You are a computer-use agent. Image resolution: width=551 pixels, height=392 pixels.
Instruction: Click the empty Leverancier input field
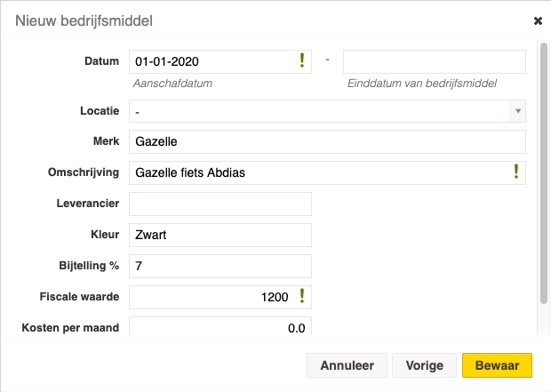click(x=220, y=204)
